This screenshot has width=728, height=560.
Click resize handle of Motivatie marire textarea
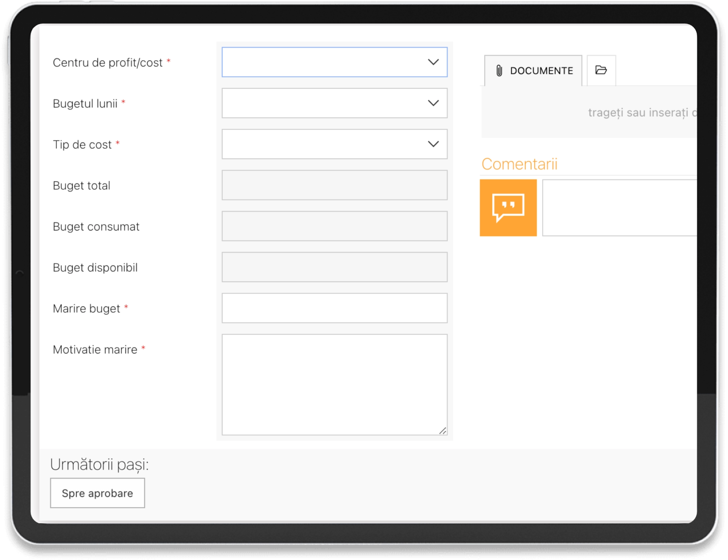click(x=442, y=431)
